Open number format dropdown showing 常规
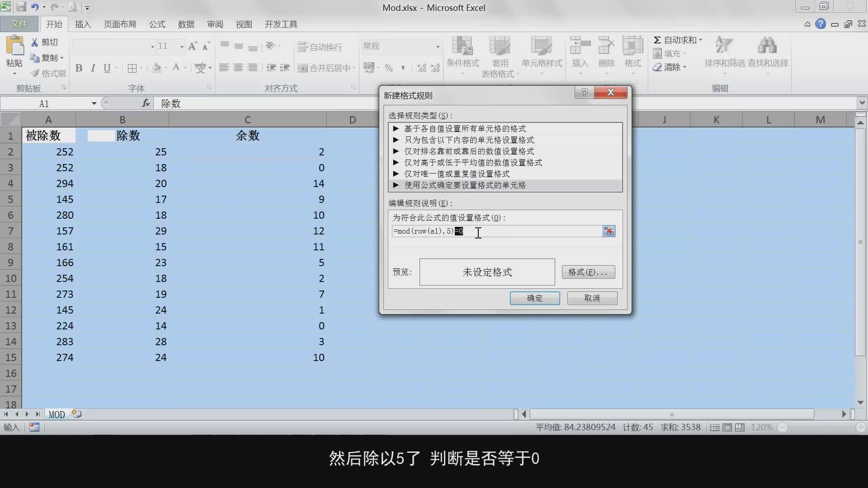Screen dimensions: 868x488 tap(438, 47)
